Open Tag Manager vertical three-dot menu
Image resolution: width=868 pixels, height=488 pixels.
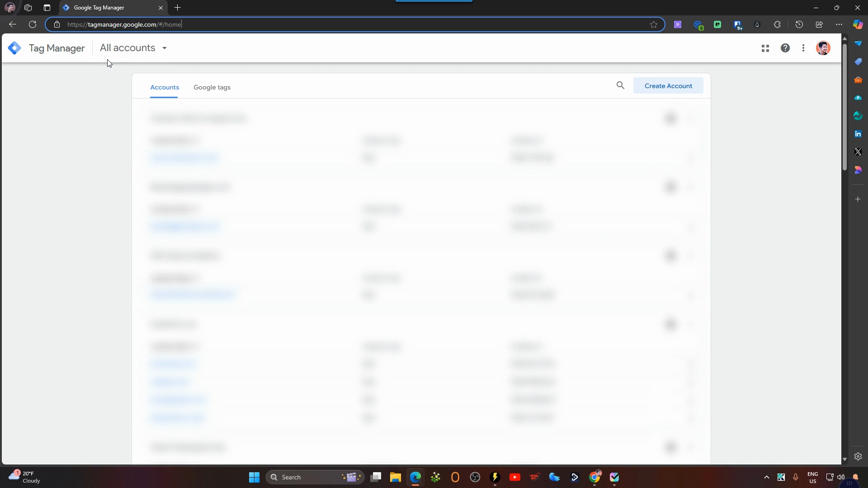[x=803, y=48]
